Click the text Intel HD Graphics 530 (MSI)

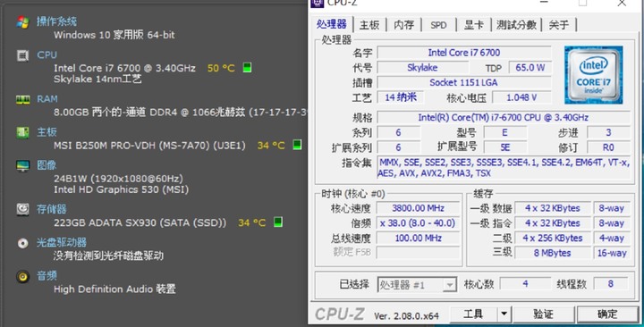tap(121, 189)
